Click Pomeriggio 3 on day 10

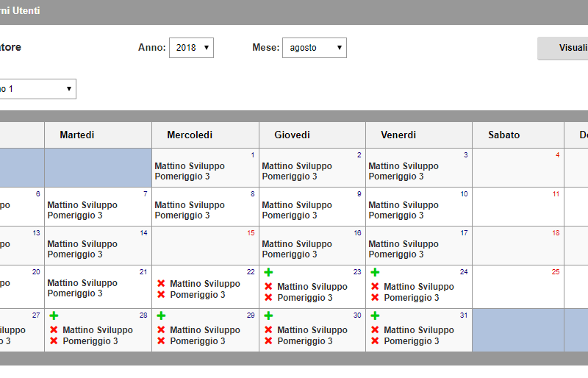(x=396, y=215)
